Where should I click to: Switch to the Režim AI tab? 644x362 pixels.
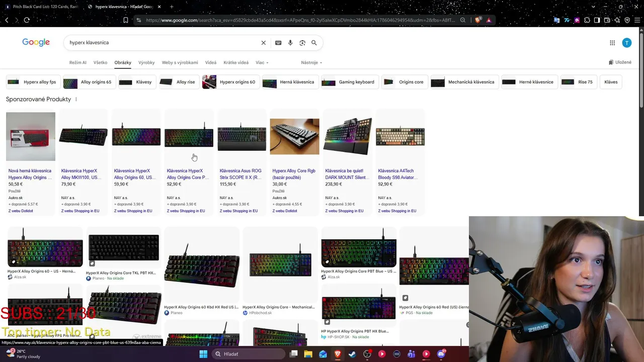pos(78,63)
